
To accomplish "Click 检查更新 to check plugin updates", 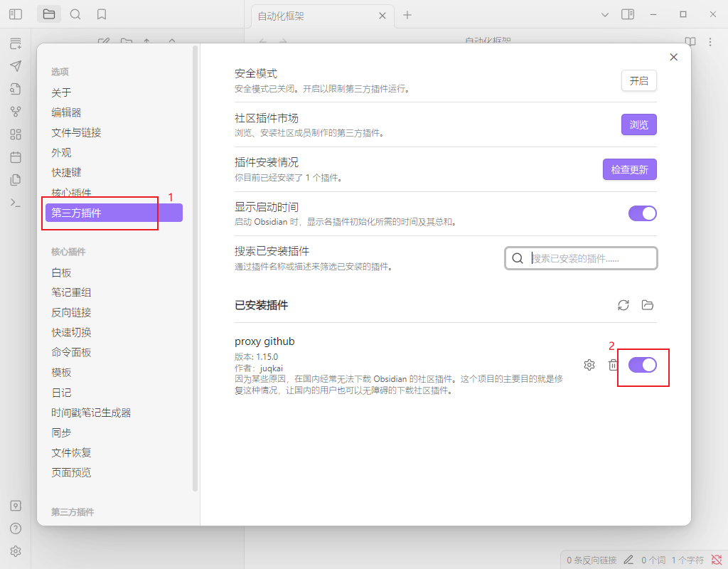I will tap(629, 169).
